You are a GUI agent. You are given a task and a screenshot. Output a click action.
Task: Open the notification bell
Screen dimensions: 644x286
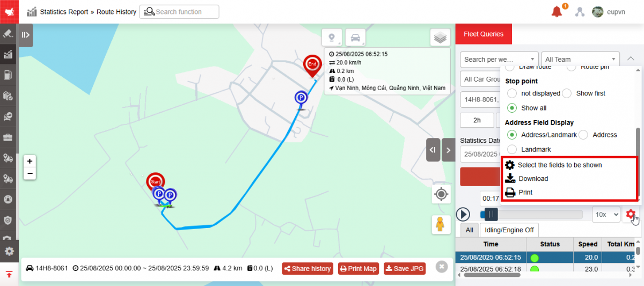tap(557, 11)
